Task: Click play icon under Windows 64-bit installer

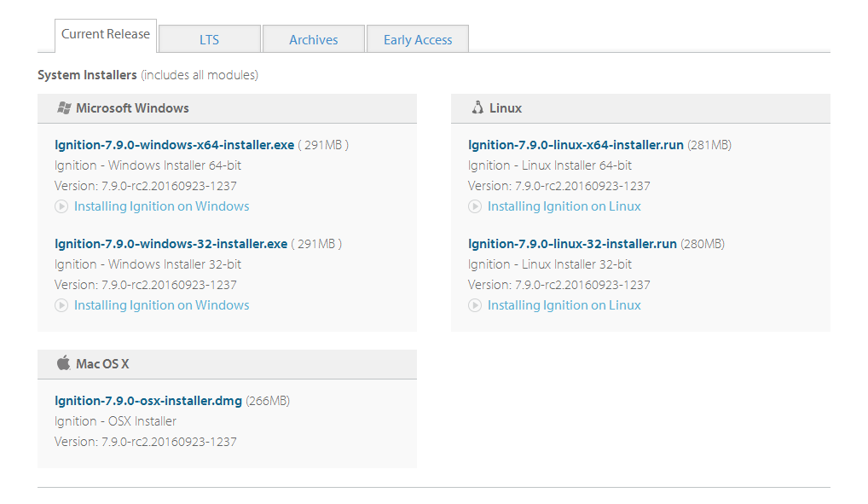Action: [x=61, y=206]
